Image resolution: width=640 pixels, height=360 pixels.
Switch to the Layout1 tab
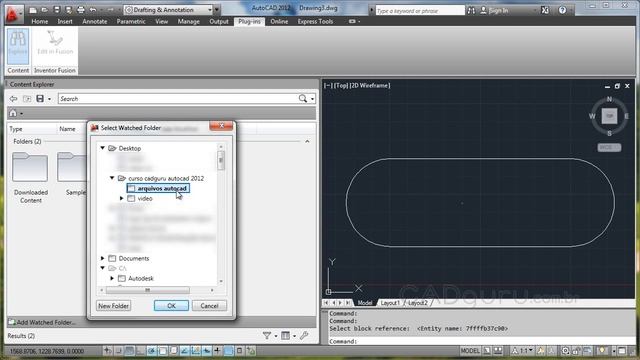(390, 303)
